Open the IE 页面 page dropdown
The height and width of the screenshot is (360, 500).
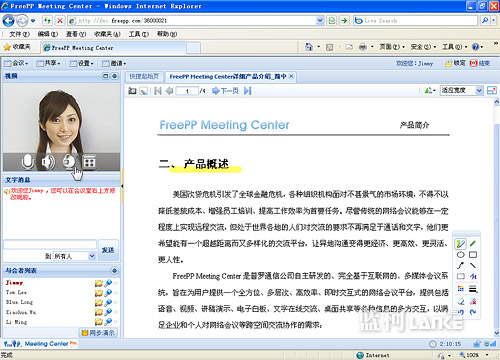pos(392,47)
